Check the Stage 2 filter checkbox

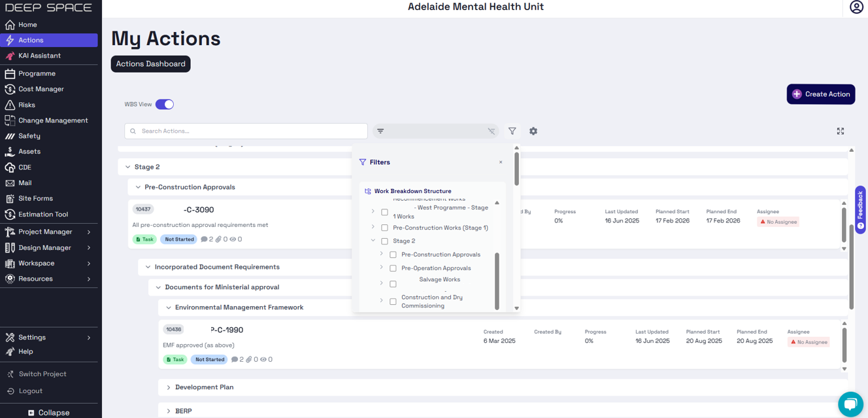click(x=384, y=241)
